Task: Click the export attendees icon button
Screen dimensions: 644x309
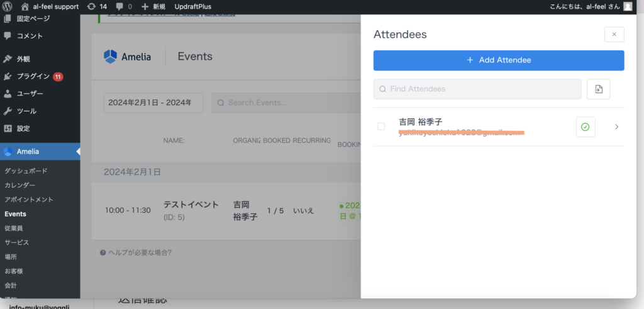Action: [598, 89]
